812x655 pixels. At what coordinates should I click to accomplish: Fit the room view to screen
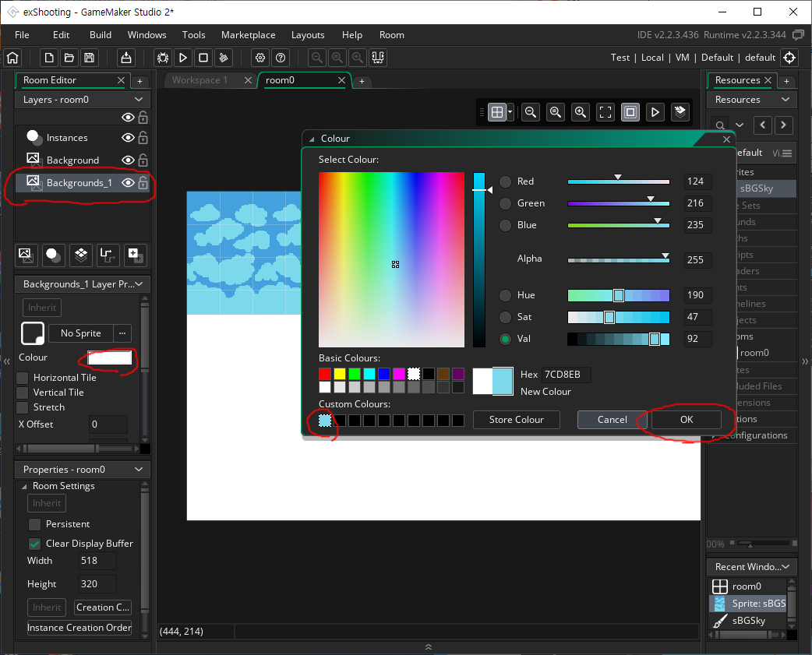pos(605,112)
